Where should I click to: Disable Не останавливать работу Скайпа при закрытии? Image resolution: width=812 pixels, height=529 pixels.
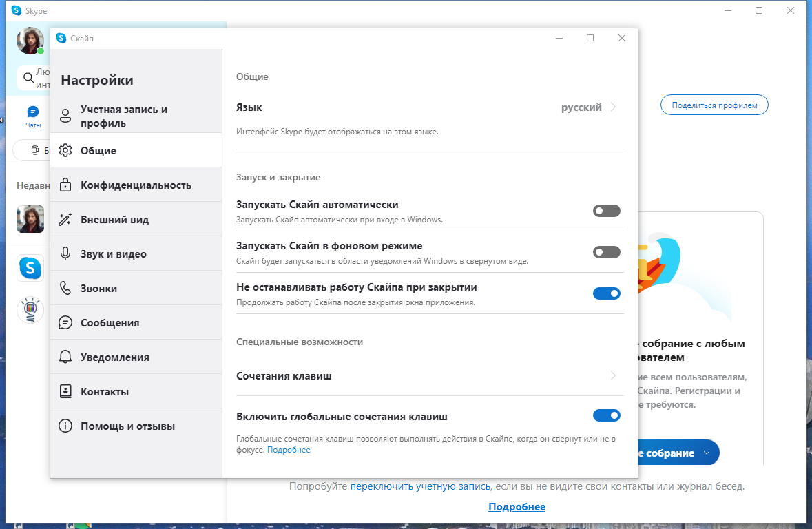tap(606, 293)
